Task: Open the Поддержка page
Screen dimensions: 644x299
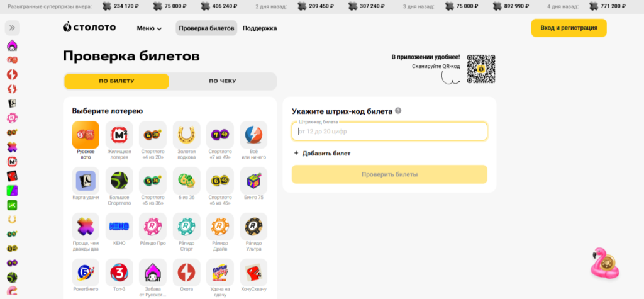Action: click(x=260, y=28)
